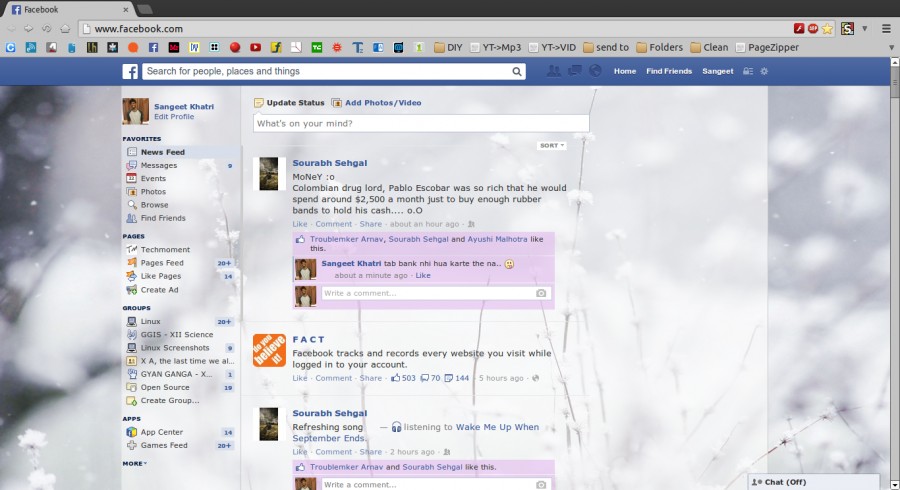Screen dimensions: 900x490
Task: Open the account settings gear icon
Action: 764,71
